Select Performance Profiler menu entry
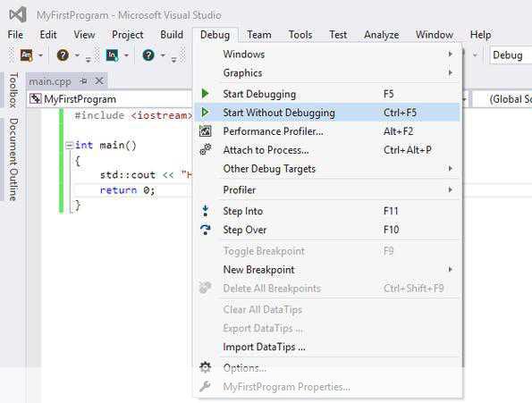Screen dimensions: 532x403 (x=327, y=131)
